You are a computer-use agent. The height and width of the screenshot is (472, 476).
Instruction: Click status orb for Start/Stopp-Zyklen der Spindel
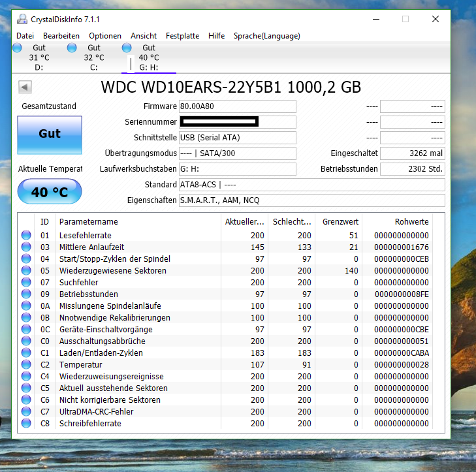[26, 259]
